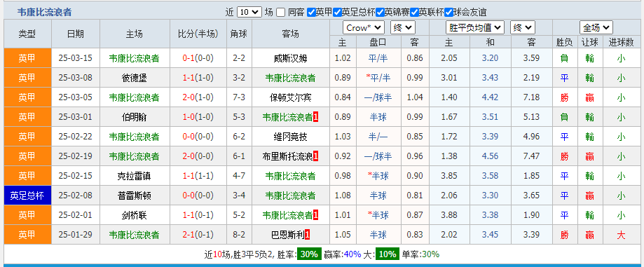
Task: Select the 比分(半场) column header
Action: click(x=198, y=34)
